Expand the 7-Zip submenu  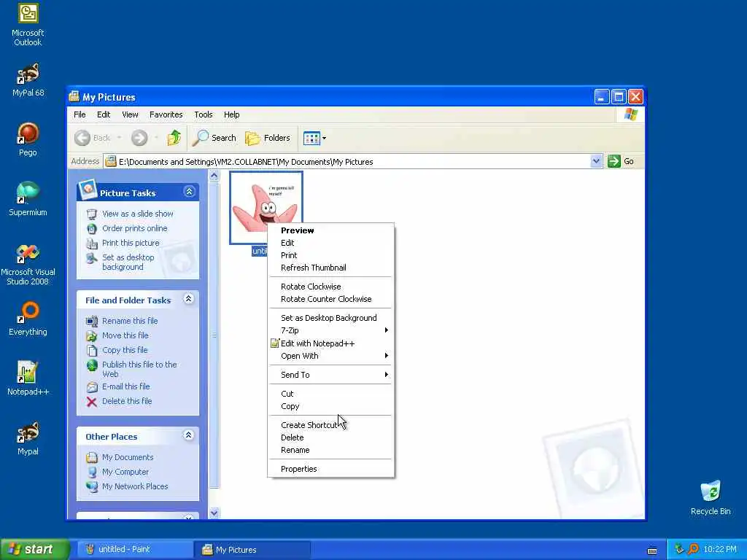[330, 330]
